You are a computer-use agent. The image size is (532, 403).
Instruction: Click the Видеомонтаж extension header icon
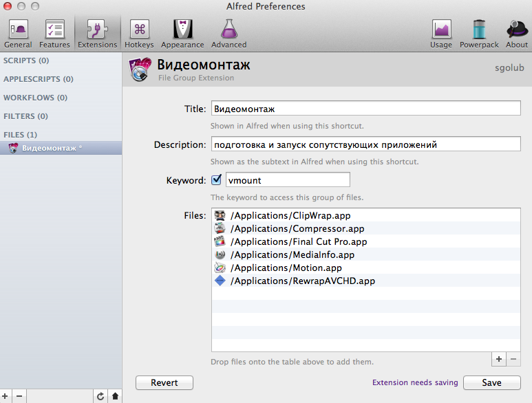pyautogui.click(x=140, y=69)
